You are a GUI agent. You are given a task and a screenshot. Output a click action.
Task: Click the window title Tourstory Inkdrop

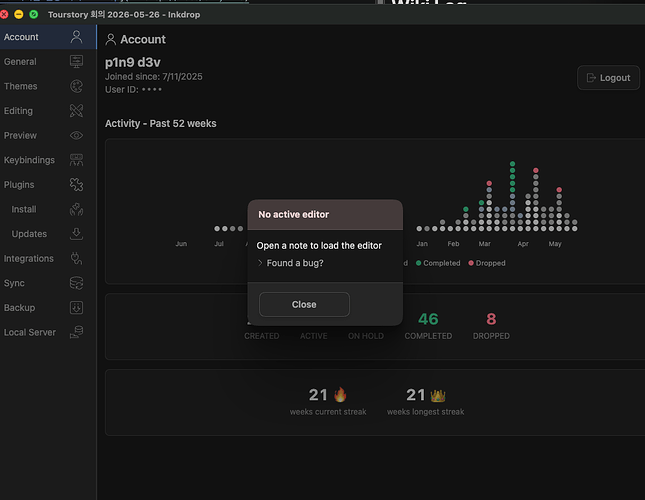coord(124,14)
